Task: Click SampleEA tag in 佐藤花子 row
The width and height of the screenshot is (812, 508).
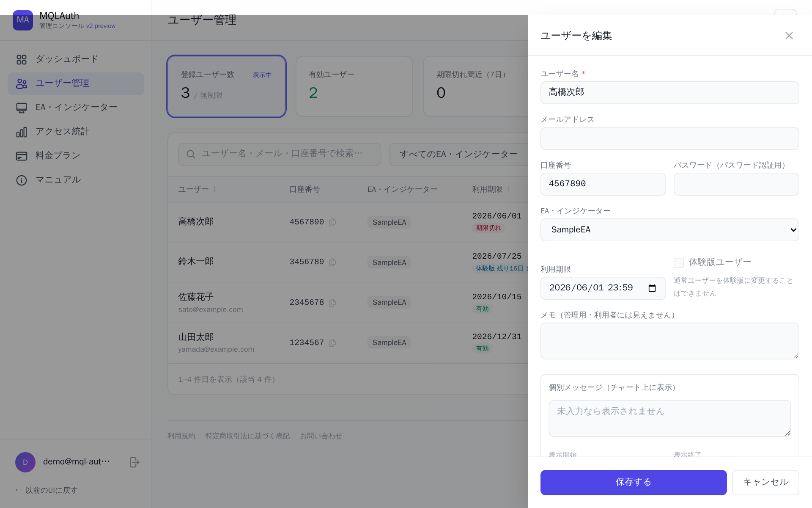Action: [x=389, y=302]
